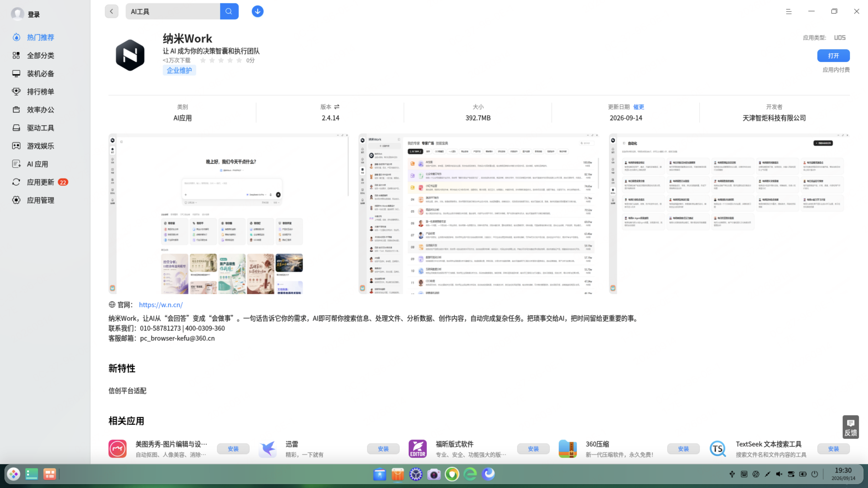868x488 pixels.
Task: Open the launcher icon in the taskbar
Action: (x=14, y=475)
